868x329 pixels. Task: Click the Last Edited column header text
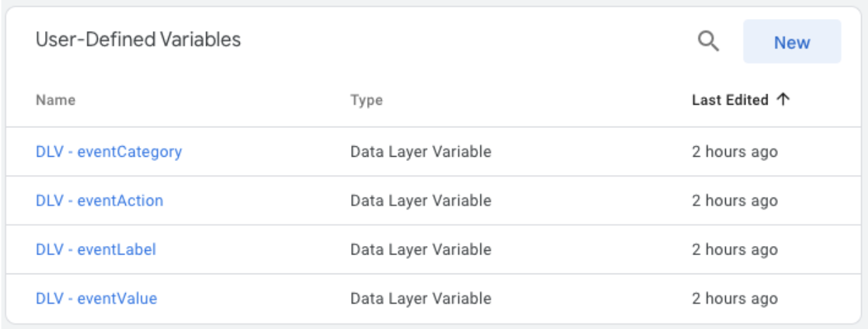(729, 100)
